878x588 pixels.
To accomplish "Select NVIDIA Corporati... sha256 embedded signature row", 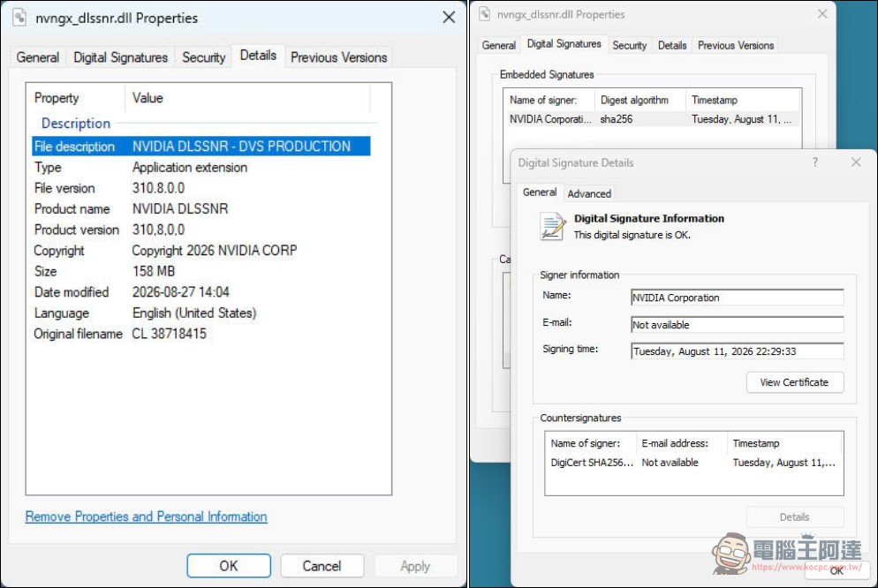I will (653, 119).
